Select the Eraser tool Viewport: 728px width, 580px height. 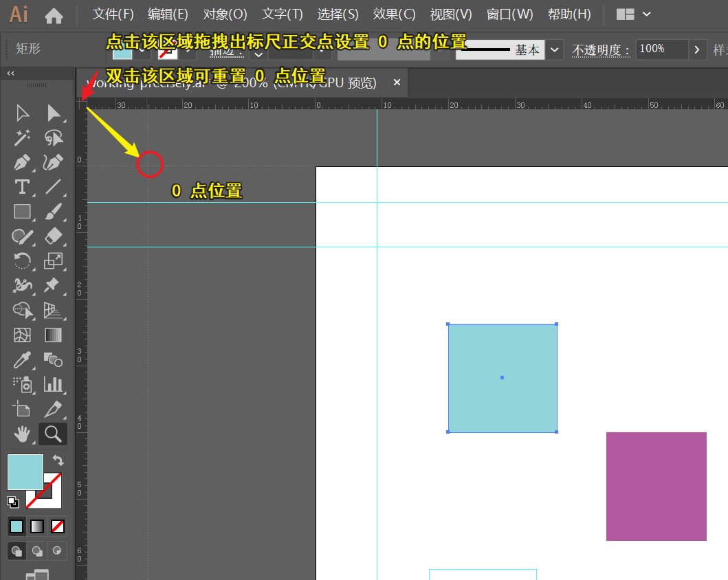(x=53, y=236)
